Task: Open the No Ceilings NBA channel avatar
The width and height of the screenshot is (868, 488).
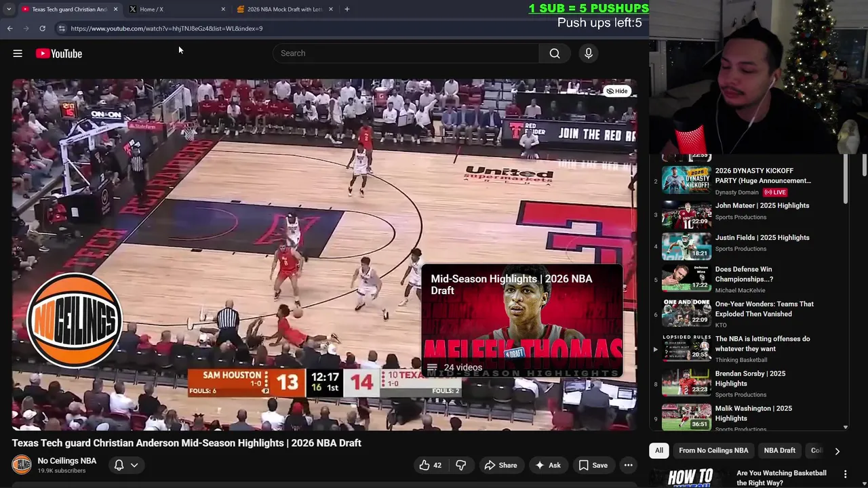Action: 22,465
